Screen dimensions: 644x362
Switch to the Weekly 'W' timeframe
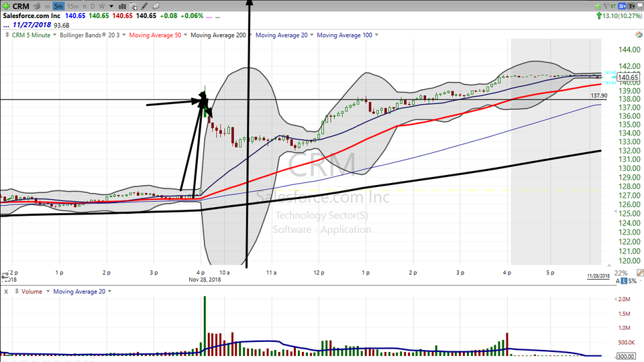pyautogui.click(x=102, y=6)
